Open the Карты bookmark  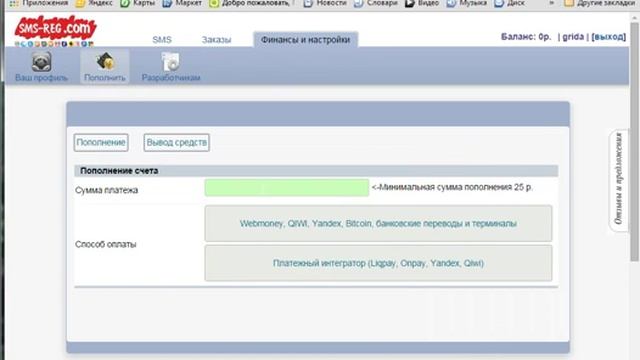[x=138, y=3]
